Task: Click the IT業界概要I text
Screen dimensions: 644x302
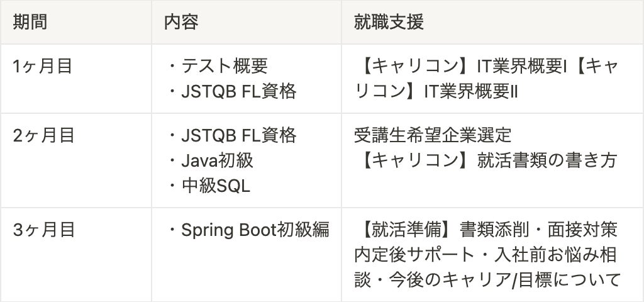Action: point(522,66)
